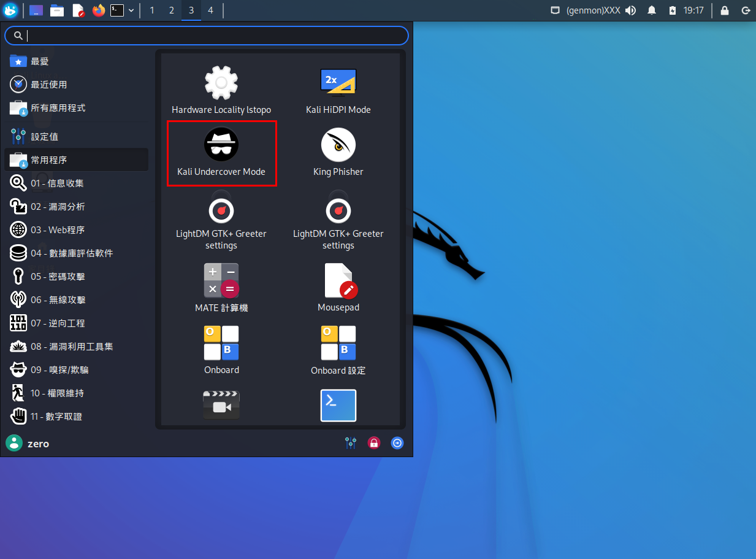
Task: Open text editor launcher in panel
Action: click(78, 10)
